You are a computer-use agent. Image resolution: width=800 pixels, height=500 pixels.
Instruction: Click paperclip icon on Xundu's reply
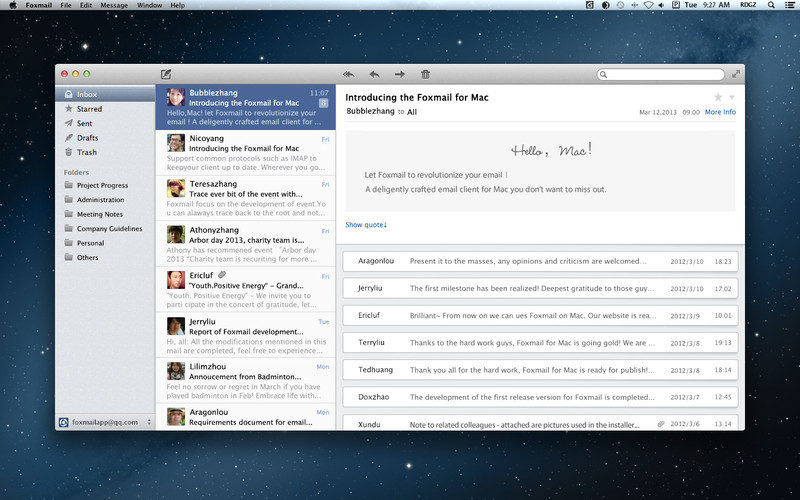661,424
